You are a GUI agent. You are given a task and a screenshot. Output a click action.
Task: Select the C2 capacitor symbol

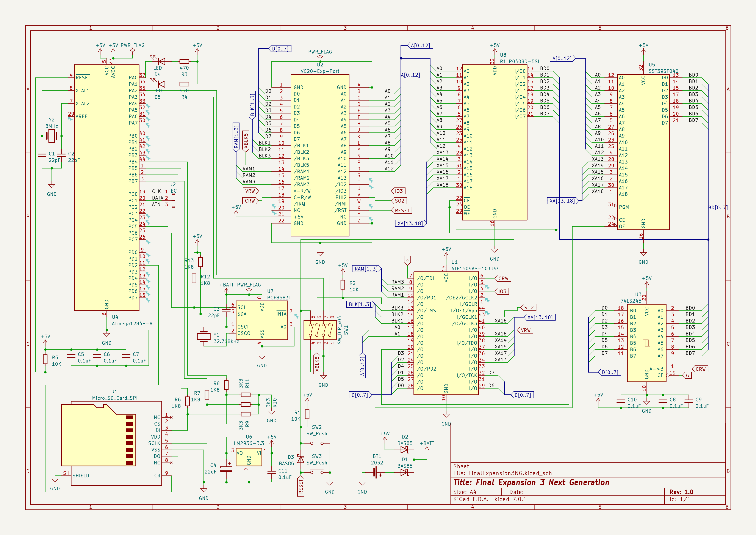(x=61, y=155)
